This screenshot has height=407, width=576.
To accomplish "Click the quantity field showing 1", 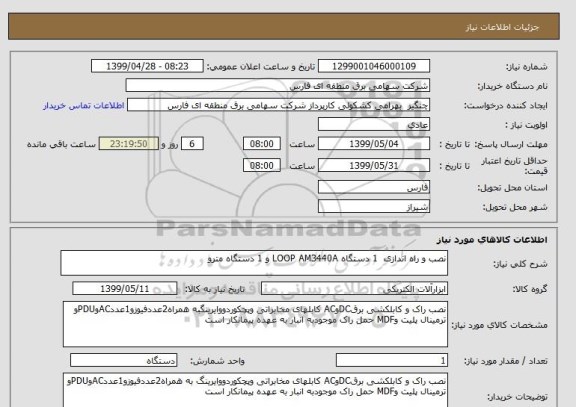I will point(392,361).
